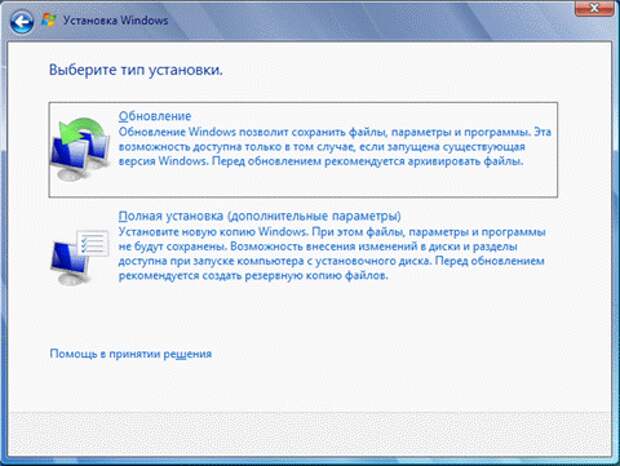Close the Установка Windows dialog
Image resolution: width=620 pixels, height=466 pixels.
coord(594,8)
